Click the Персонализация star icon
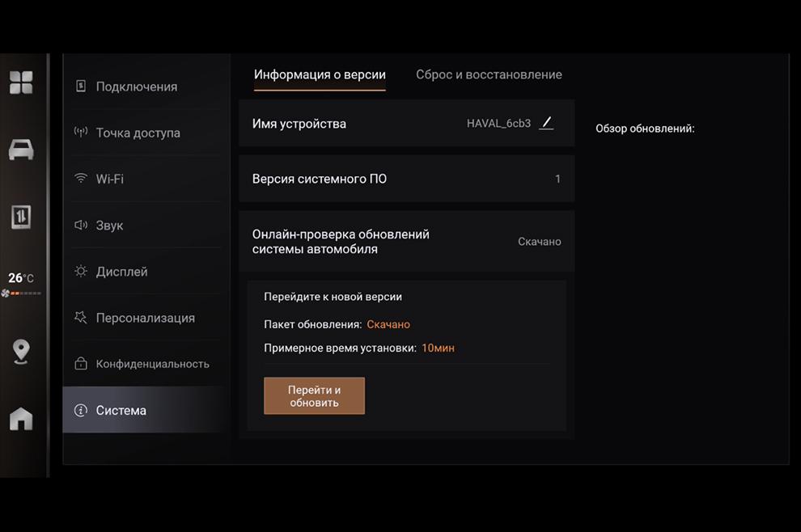Image resolution: width=801 pixels, height=532 pixels. tap(81, 317)
